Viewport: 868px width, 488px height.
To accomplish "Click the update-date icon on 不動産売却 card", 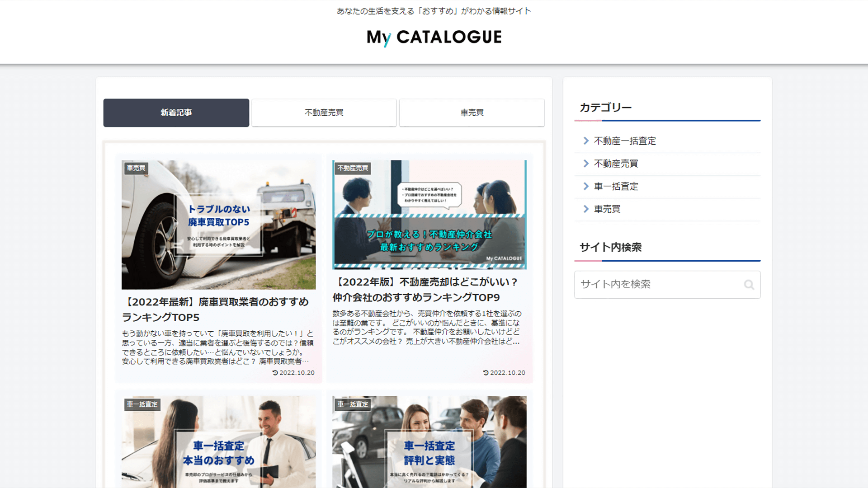I will tap(486, 373).
